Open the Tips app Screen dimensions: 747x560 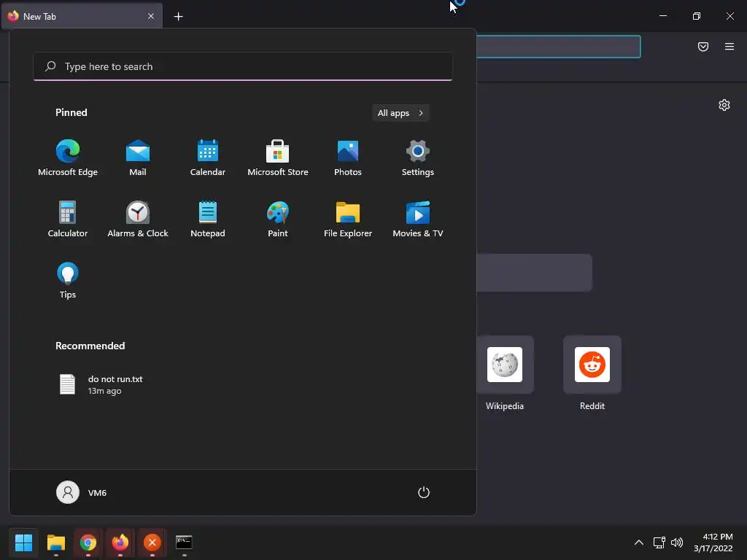[68, 281]
